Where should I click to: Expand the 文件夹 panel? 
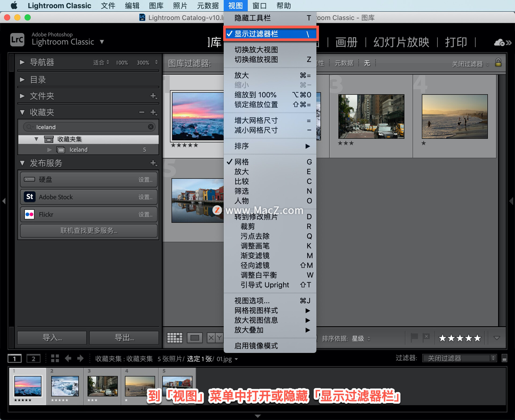coord(22,96)
